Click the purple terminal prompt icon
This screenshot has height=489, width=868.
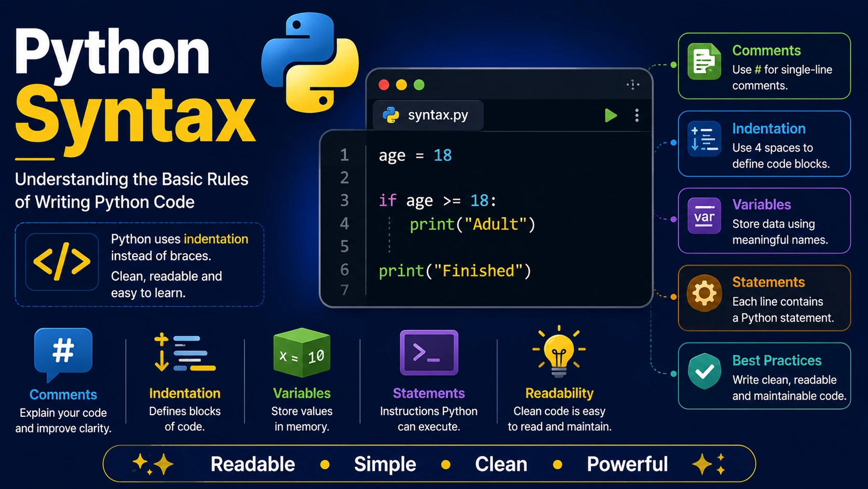tap(429, 353)
